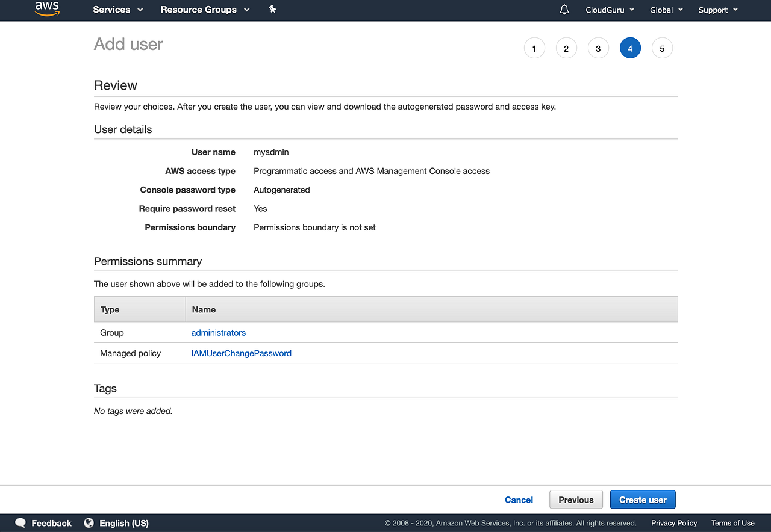Jump to wizard step 5 circle

click(662, 48)
